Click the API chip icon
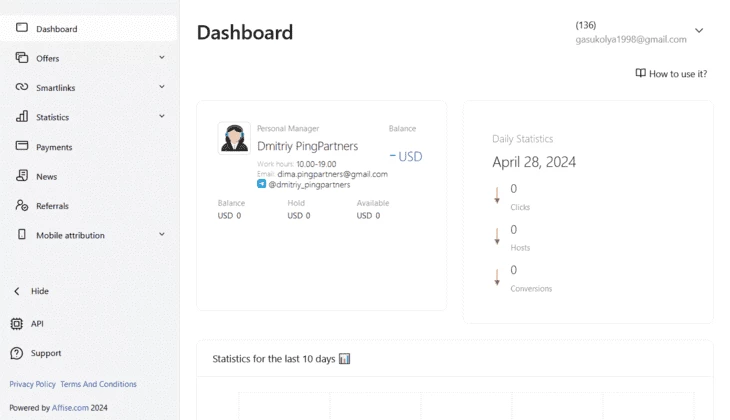 coord(17,324)
